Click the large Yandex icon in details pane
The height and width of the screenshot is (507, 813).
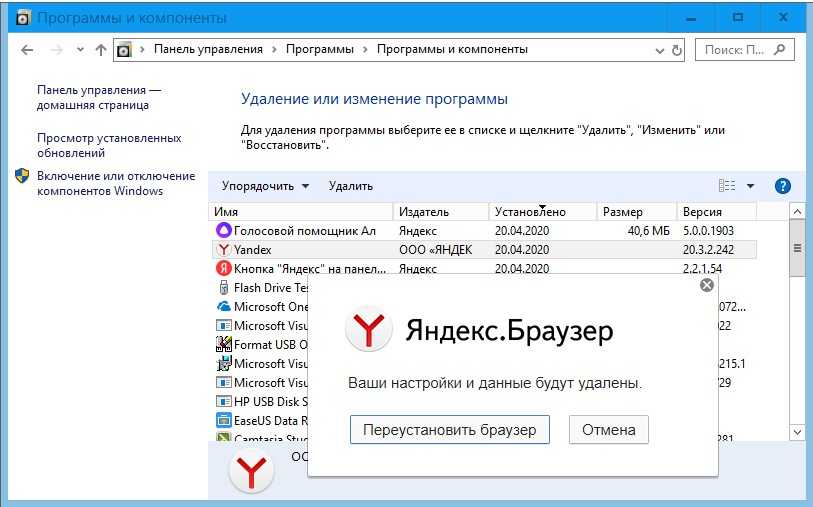(x=251, y=472)
